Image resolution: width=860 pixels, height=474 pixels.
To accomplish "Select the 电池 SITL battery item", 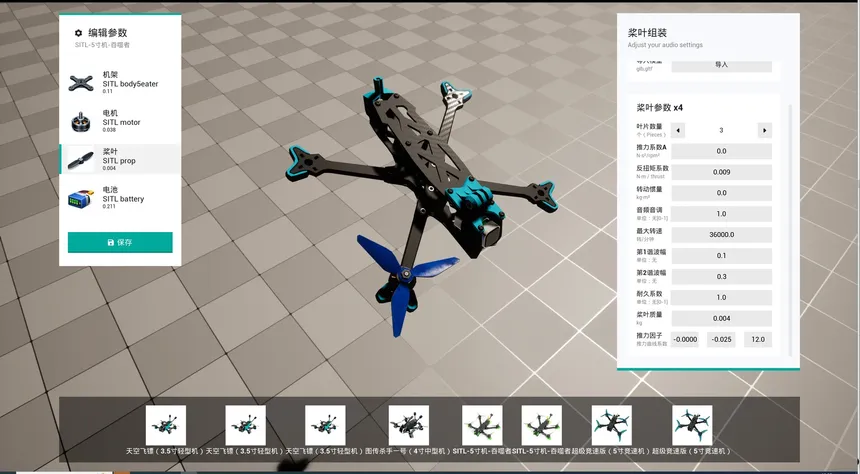I will [120, 198].
